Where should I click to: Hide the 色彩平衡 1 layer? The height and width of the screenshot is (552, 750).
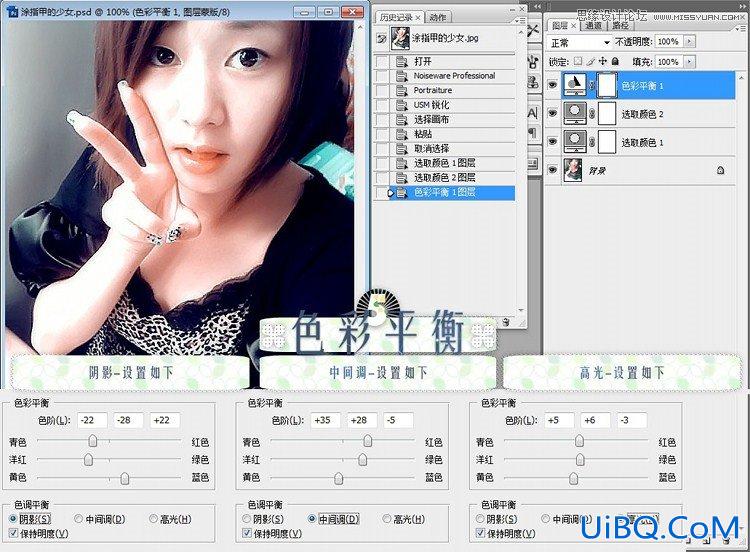tap(552, 86)
